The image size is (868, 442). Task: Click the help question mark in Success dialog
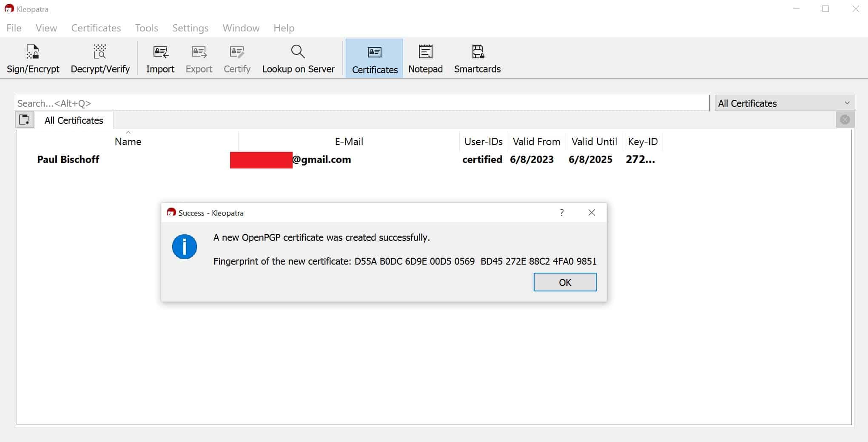562,212
